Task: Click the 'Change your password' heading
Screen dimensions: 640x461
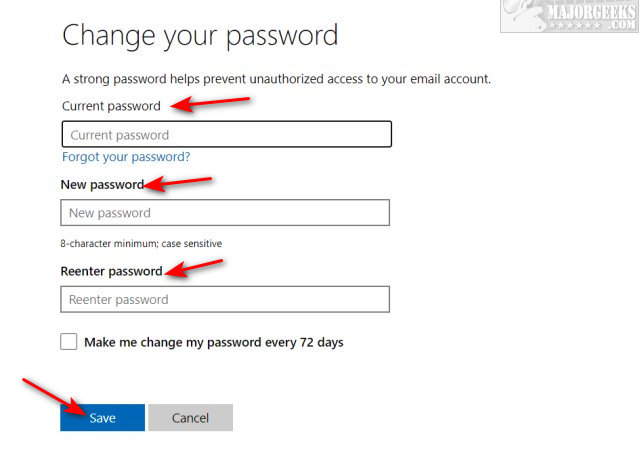Action: coord(200,36)
